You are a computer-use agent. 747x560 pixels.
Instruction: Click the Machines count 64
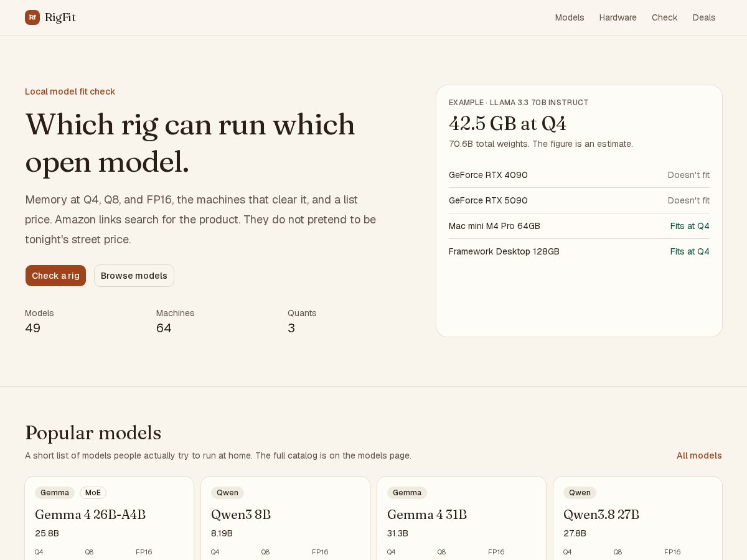click(x=164, y=328)
